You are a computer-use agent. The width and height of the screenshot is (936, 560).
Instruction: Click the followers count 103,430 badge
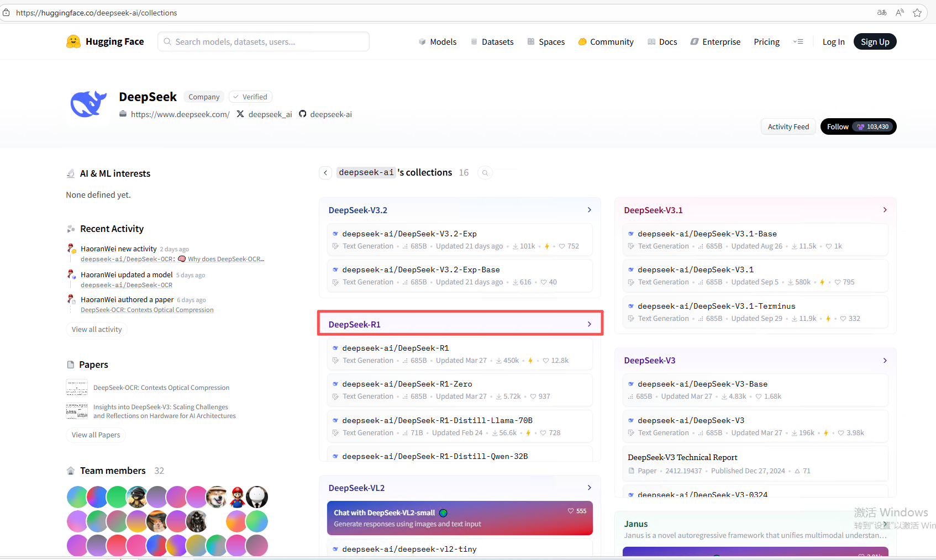pos(873,126)
